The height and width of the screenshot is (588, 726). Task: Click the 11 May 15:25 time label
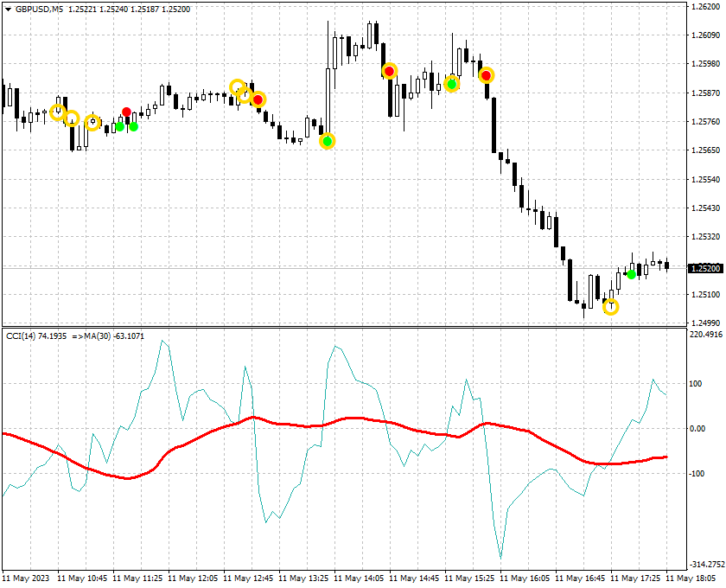click(469, 578)
